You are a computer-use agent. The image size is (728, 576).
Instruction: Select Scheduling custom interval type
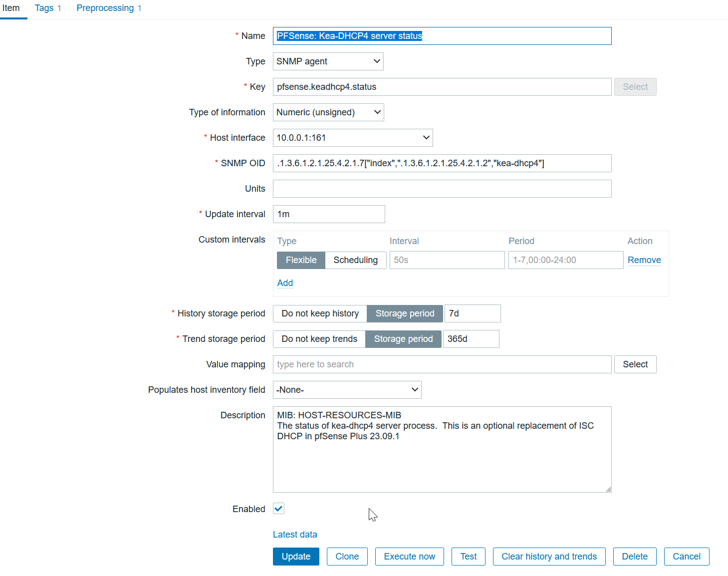(355, 260)
